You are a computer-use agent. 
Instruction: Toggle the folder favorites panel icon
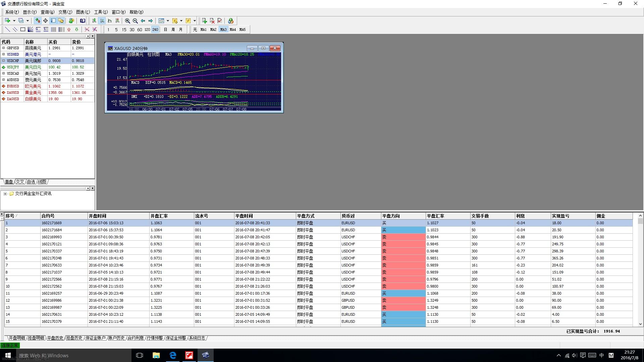point(61,21)
